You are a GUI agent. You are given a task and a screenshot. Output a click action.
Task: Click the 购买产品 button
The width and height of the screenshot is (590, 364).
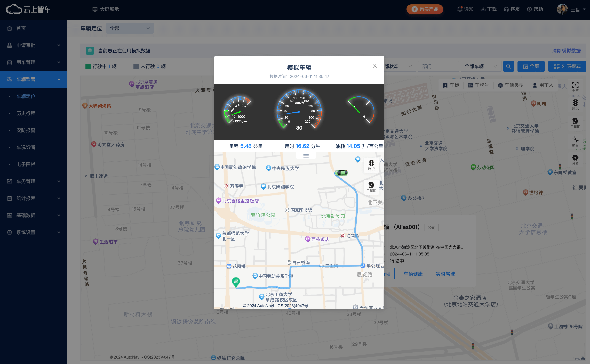pos(425,9)
